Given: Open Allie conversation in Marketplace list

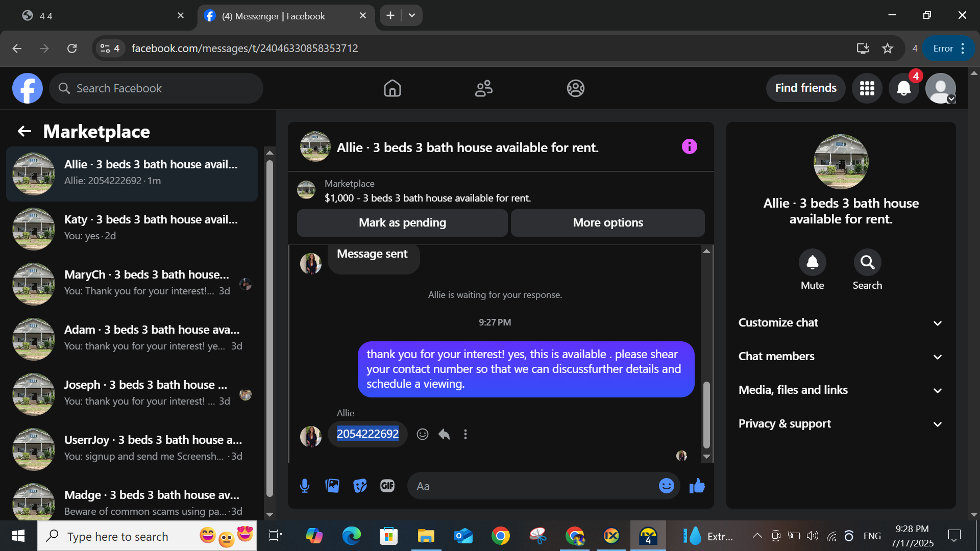Looking at the screenshot, I should [x=132, y=173].
